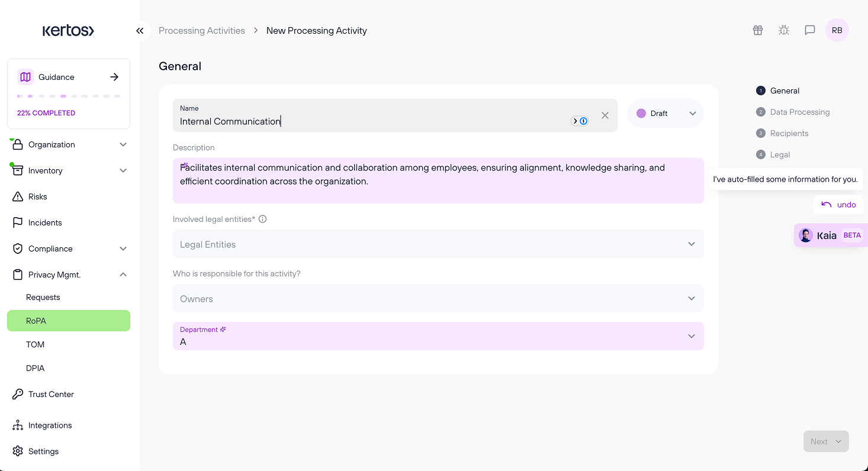This screenshot has height=471, width=868.
Task: Click the Processing Activities breadcrumb link
Action: (x=202, y=31)
